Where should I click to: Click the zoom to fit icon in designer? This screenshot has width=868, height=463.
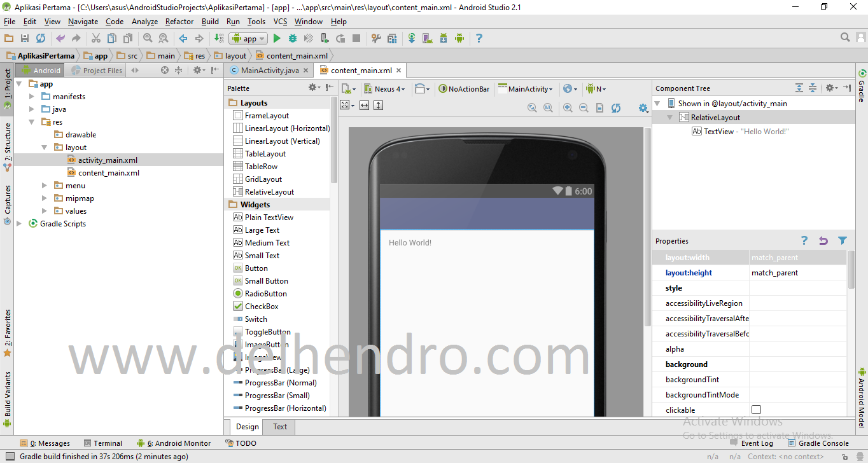[x=532, y=108]
